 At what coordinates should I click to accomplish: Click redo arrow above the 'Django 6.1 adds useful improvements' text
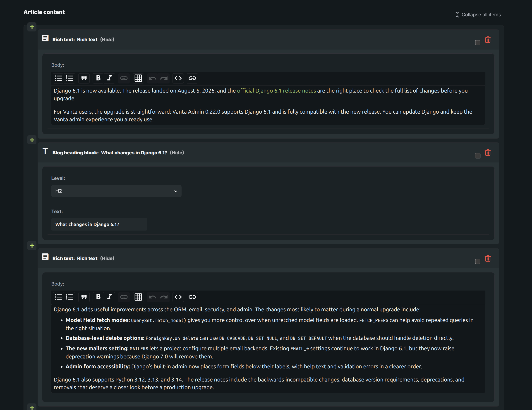164,297
